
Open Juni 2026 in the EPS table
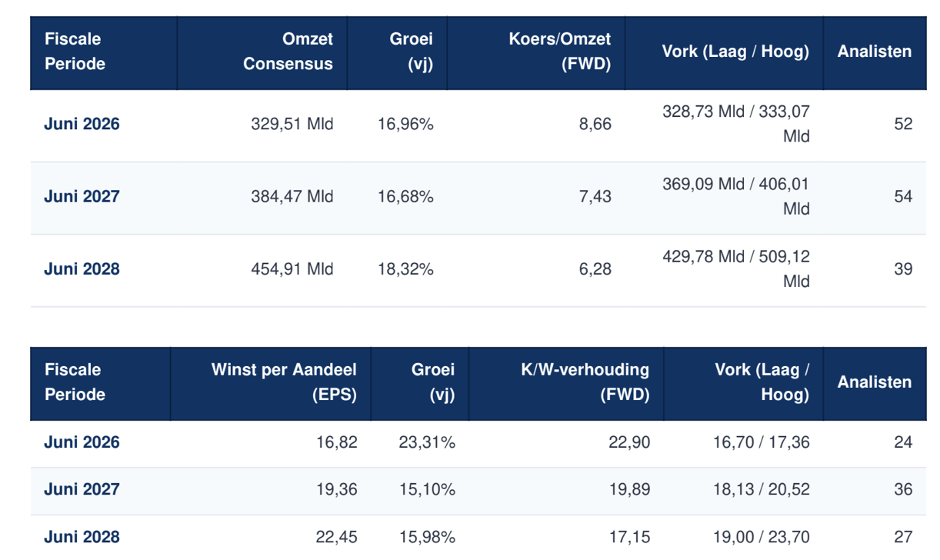pyautogui.click(x=82, y=442)
